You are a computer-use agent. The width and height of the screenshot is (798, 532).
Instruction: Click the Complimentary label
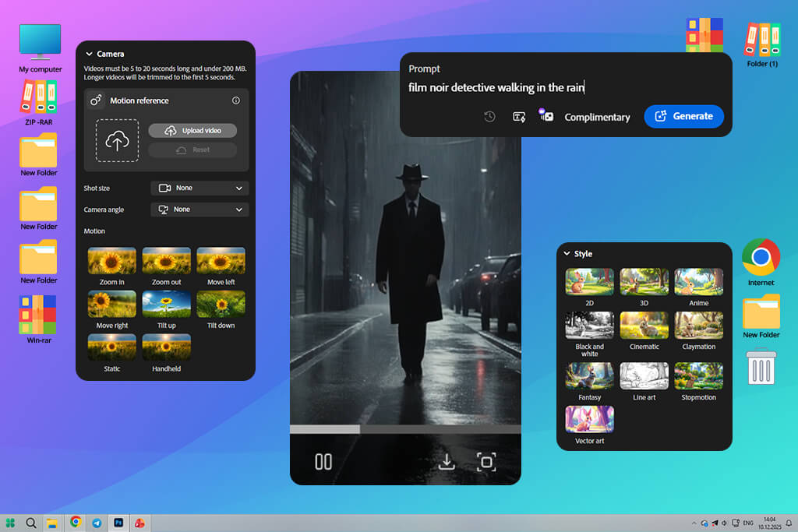[597, 117]
